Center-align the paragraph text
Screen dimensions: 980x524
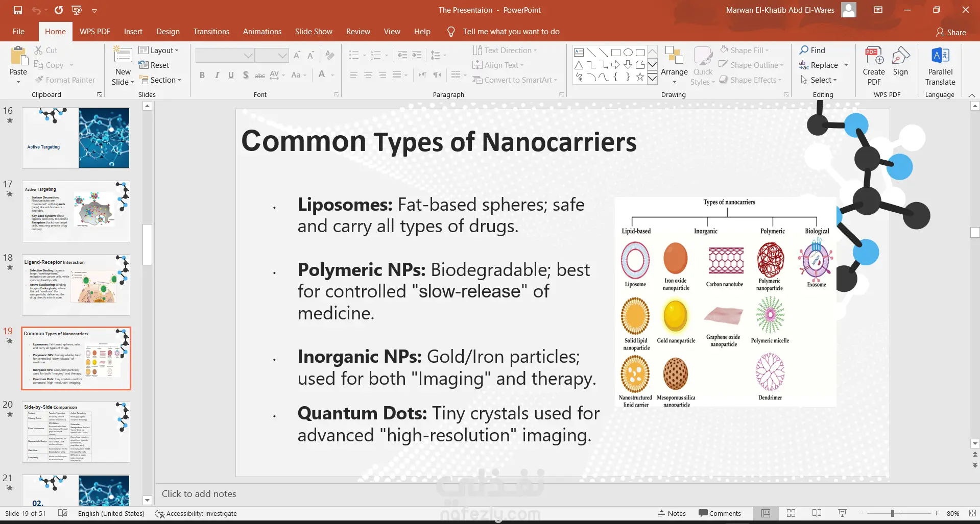tap(368, 75)
